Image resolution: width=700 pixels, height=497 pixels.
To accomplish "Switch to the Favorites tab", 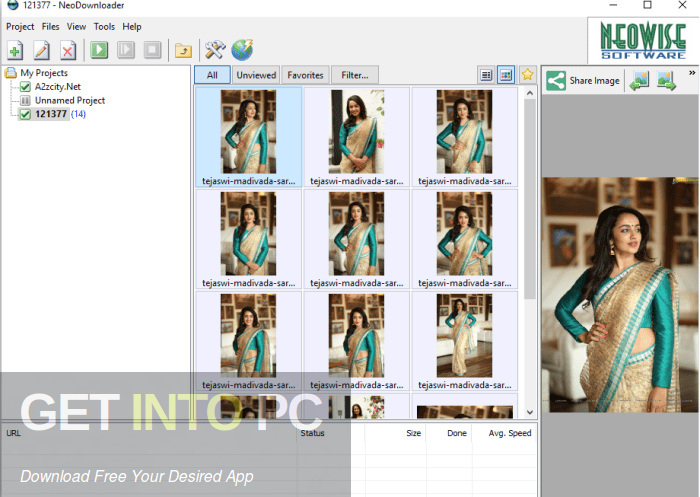I will pyautogui.click(x=305, y=75).
